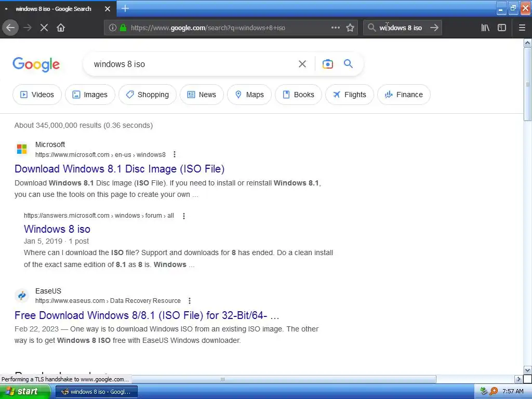Run Google search with magnifier button
Viewport: 532px width, 399px height.
click(x=349, y=64)
